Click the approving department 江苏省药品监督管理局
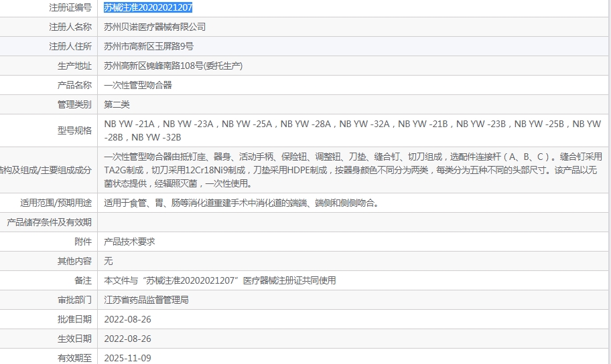The height and width of the screenshot is (364, 611). 146,300
